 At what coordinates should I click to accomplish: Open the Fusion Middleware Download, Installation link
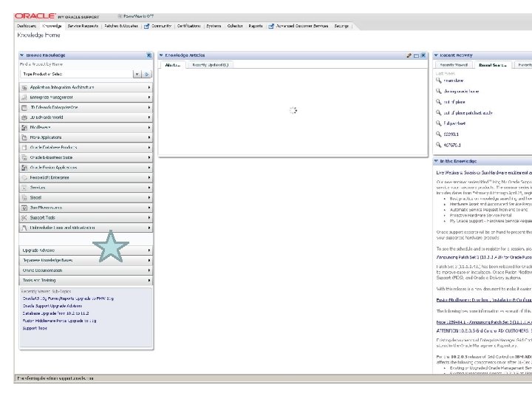coord(484,300)
